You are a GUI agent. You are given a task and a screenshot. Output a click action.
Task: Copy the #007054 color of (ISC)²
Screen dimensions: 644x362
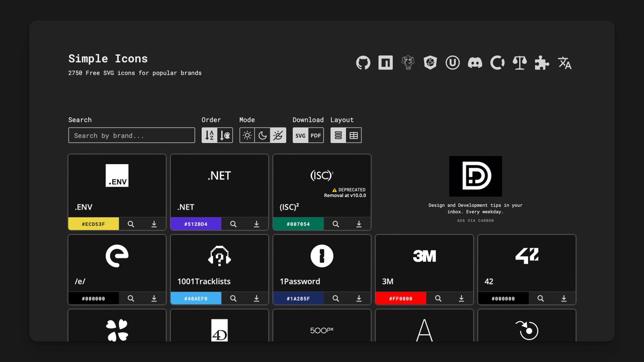coord(298,224)
